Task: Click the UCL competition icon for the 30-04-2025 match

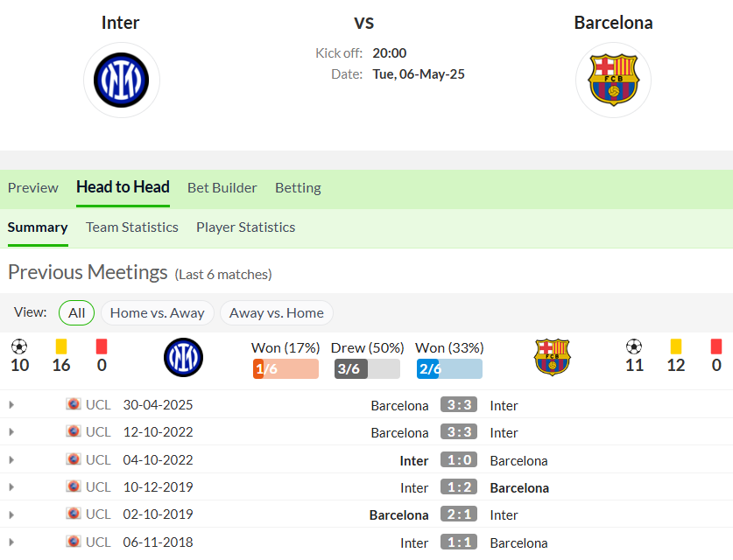Action: pyautogui.click(x=74, y=404)
